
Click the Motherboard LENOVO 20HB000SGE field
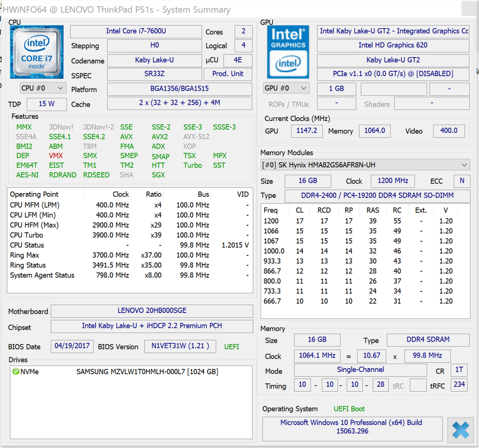[152, 311]
